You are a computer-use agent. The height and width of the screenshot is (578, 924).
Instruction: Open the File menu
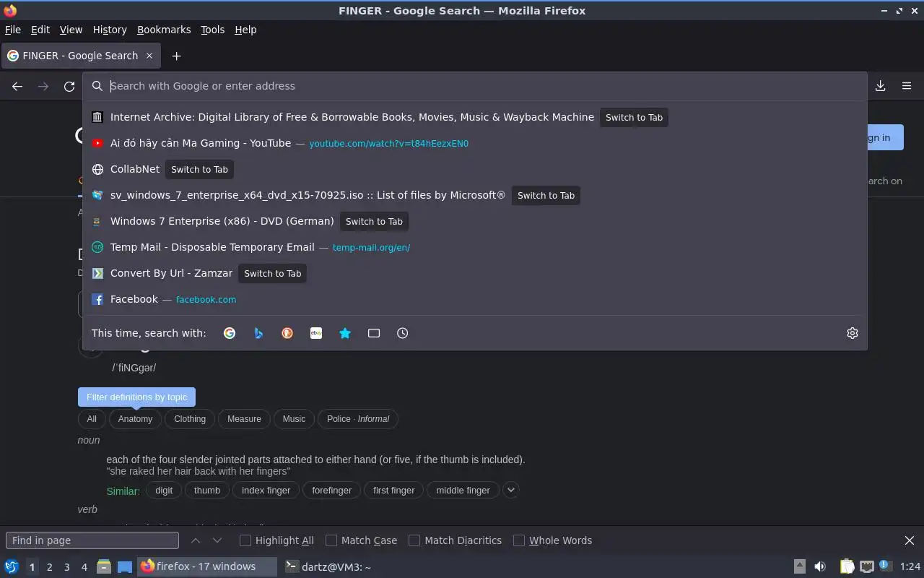pyautogui.click(x=13, y=30)
